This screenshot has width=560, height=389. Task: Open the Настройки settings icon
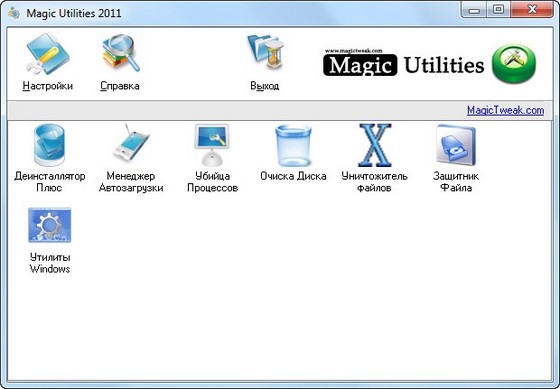[x=48, y=54]
